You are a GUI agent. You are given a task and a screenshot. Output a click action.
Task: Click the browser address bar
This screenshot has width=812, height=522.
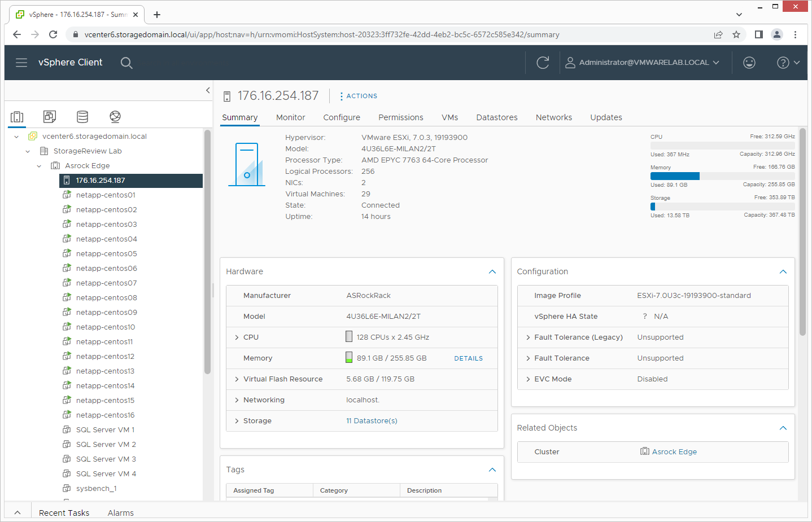click(x=390, y=34)
